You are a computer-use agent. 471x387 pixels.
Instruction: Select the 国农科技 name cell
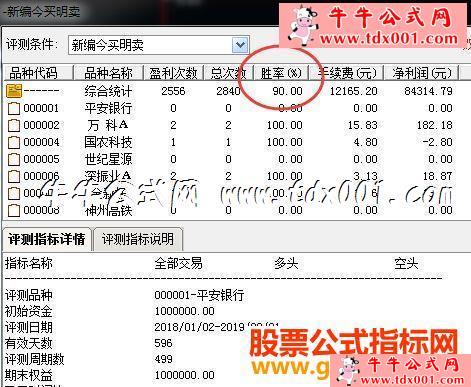(x=108, y=142)
